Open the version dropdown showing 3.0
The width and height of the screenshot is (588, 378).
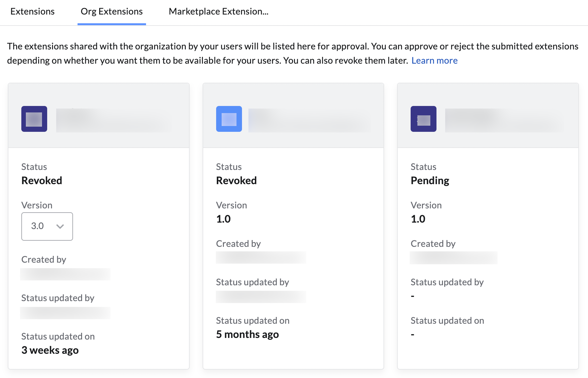pyautogui.click(x=47, y=226)
